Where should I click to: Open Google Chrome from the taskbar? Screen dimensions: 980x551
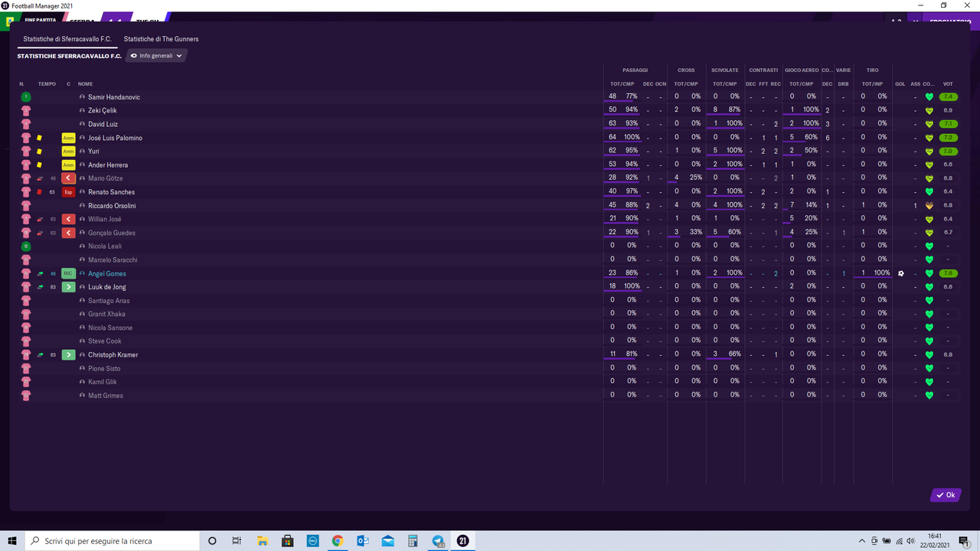338,541
